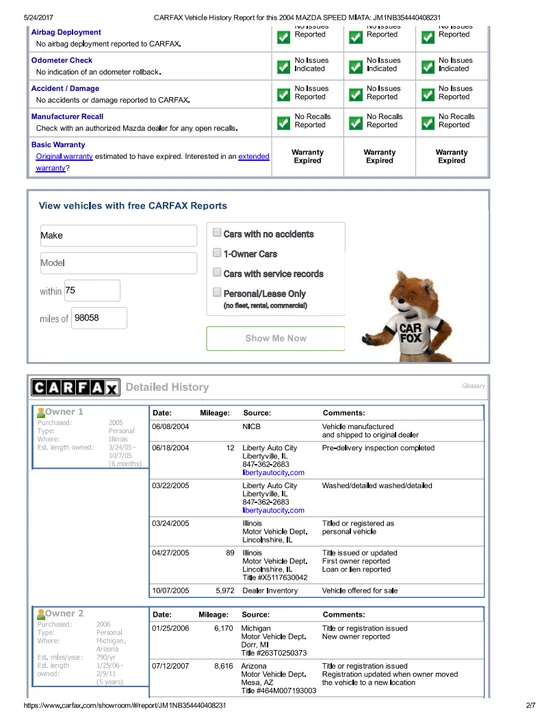Click the within 75 miles field
Screen dimensions: 557x720
click(x=92, y=290)
